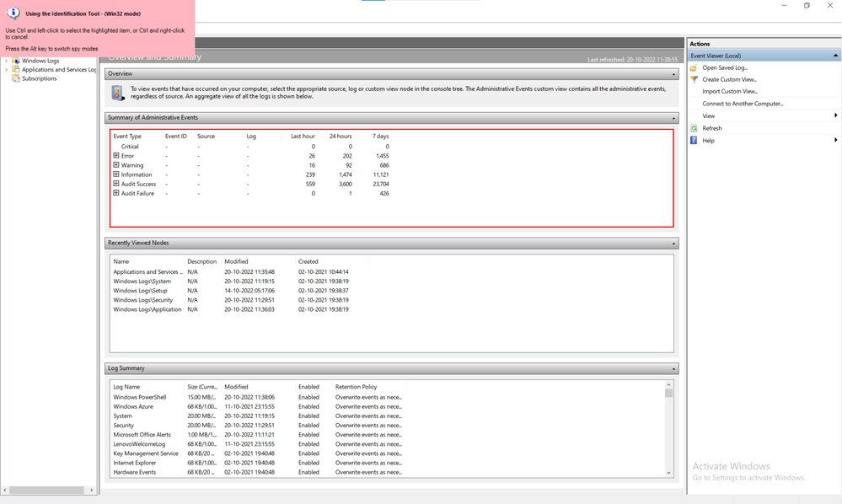Viewport: 842px width, 504px height.
Task: Expand the Windows Logs tree node arrow
Action: (7, 61)
